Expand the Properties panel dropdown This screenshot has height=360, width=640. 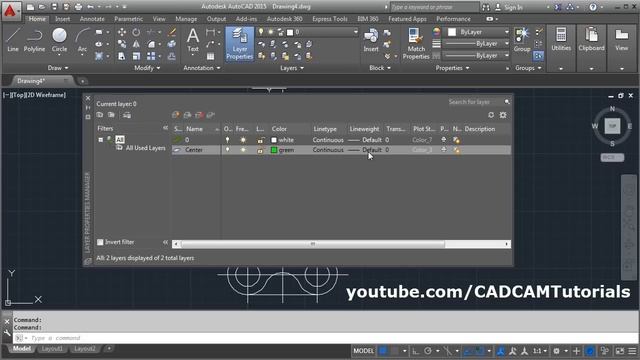(x=452, y=68)
